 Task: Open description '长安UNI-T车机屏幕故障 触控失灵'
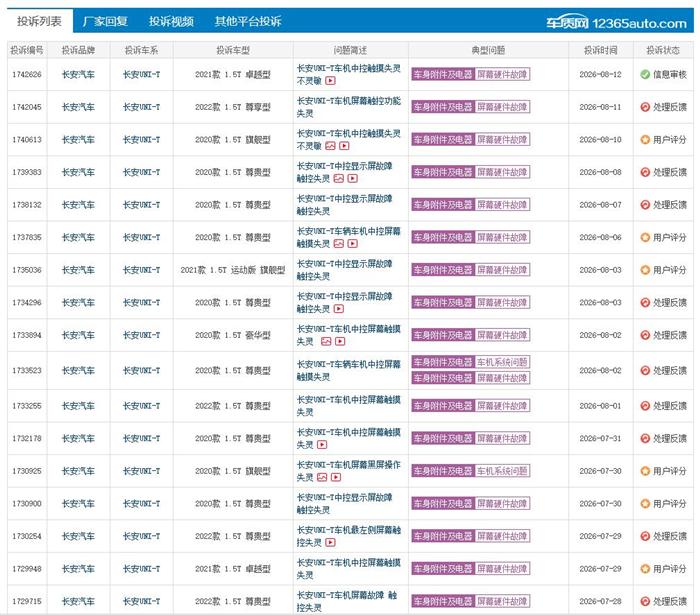(x=347, y=601)
